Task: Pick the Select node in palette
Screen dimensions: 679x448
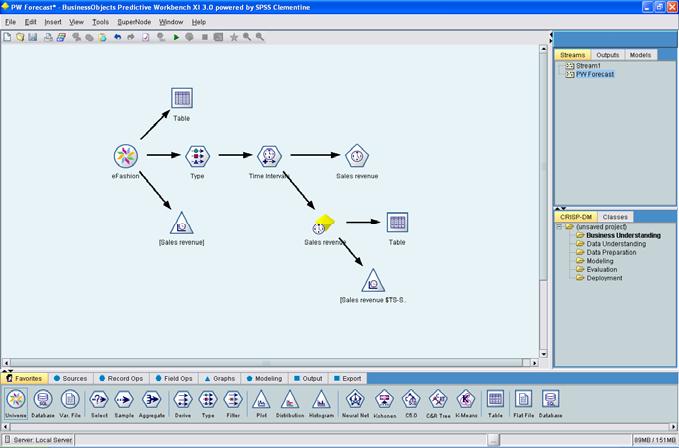Action: point(99,403)
